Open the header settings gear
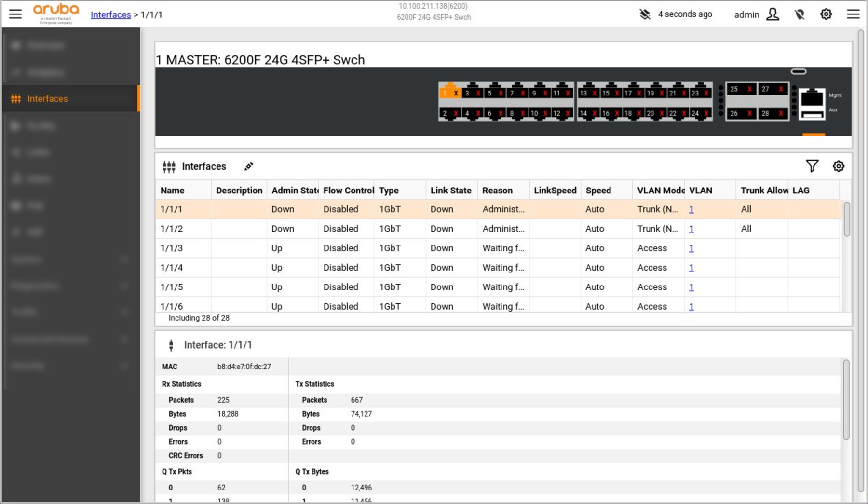 [x=826, y=14]
